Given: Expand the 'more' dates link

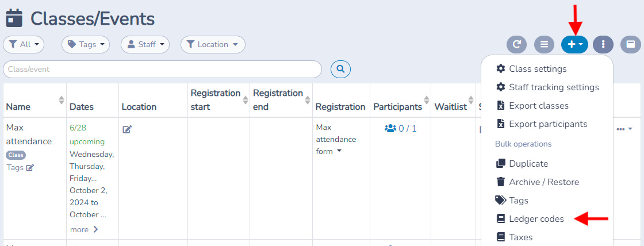Looking at the screenshot, I should pyautogui.click(x=84, y=229).
